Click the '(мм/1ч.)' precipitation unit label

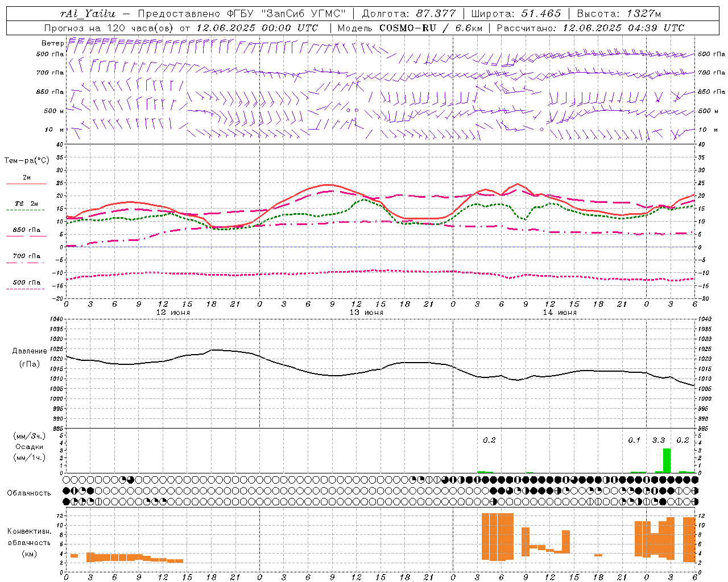pyautogui.click(x=30, y=458)
